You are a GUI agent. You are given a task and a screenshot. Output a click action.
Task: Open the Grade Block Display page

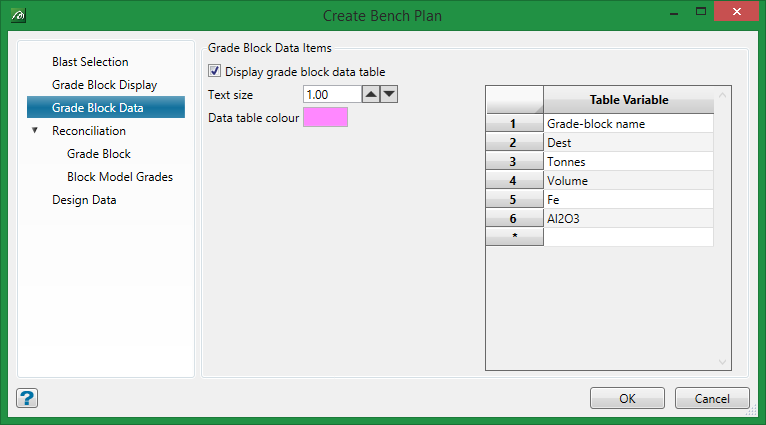click(x=105, y=85)
